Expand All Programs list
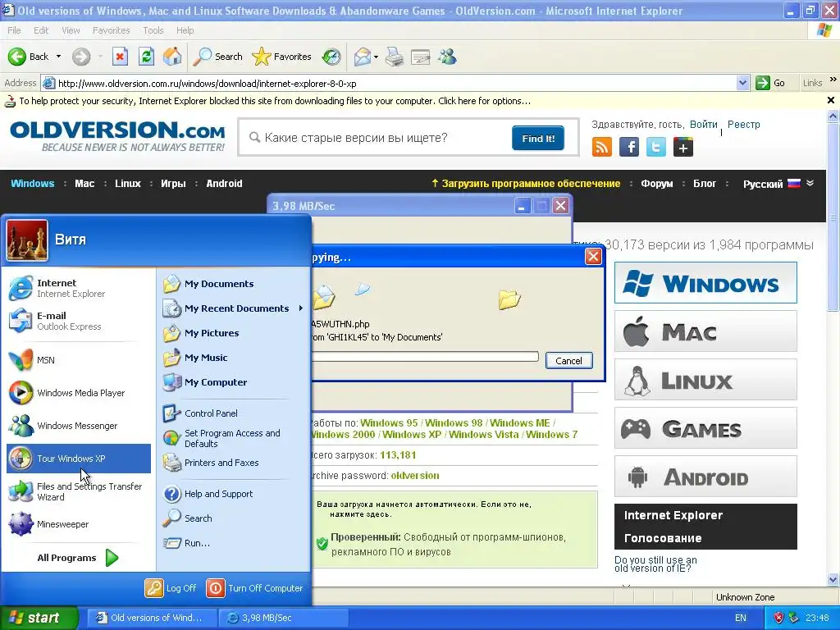 click(79, 558)
